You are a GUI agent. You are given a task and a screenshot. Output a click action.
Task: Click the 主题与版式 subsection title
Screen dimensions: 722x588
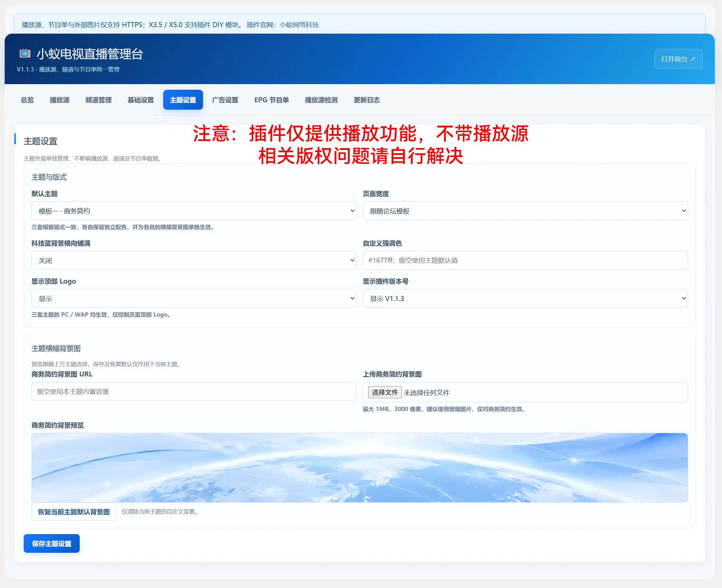click(49, 177)
